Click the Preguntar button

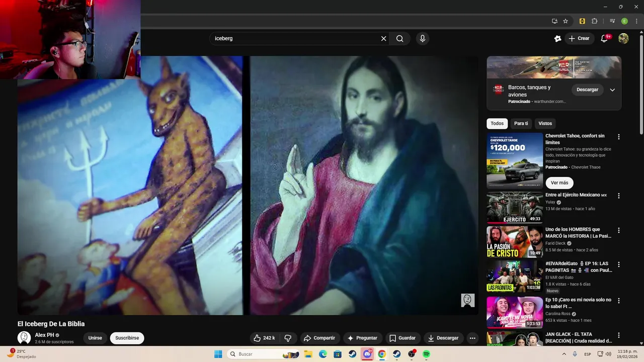pos(362,338)
